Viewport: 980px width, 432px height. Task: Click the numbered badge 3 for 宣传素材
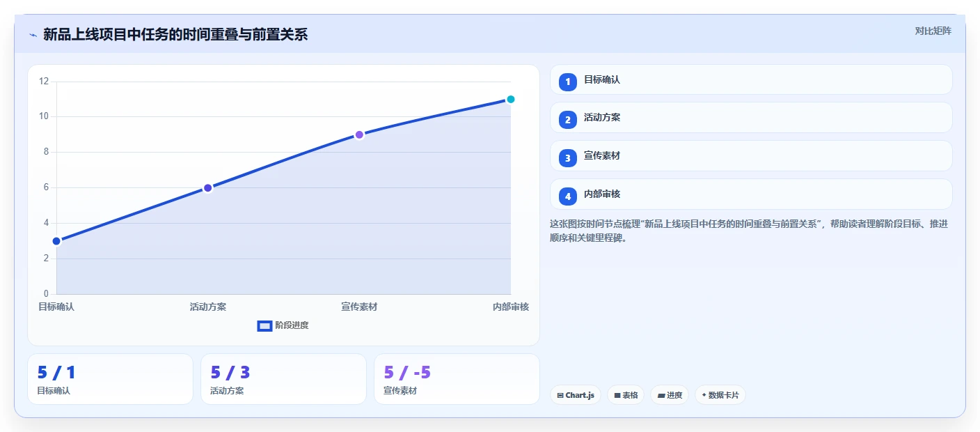pos(568,158)
